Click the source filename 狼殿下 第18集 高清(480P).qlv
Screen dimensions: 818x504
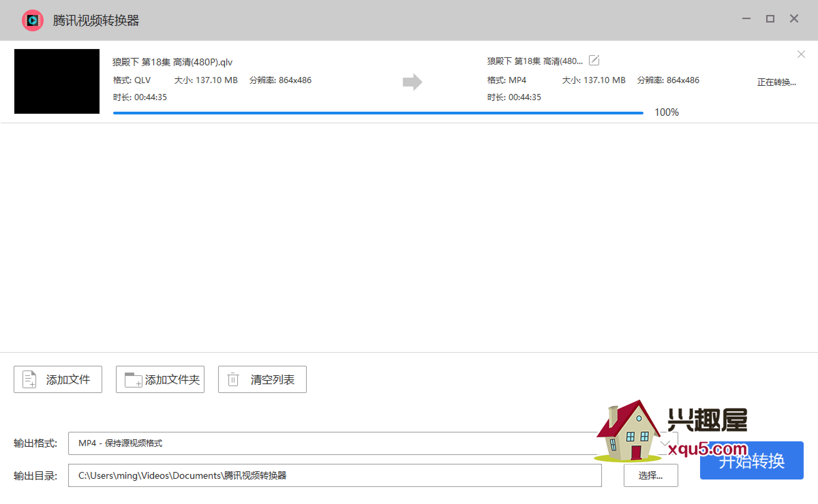coord(172,62)
